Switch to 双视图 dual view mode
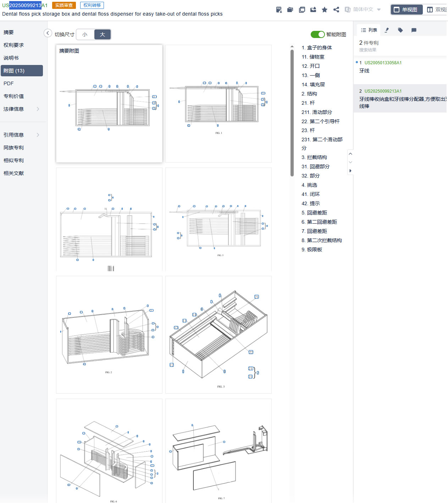This screenshot has width=448, height=503. pyautogui.click(x=436, y=10)
